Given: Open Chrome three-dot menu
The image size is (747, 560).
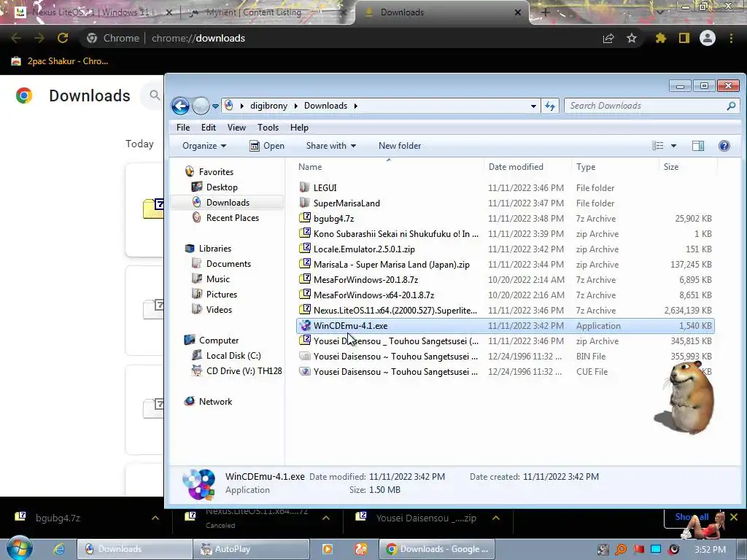Looking at the screenshot, I should pos(731,38).
